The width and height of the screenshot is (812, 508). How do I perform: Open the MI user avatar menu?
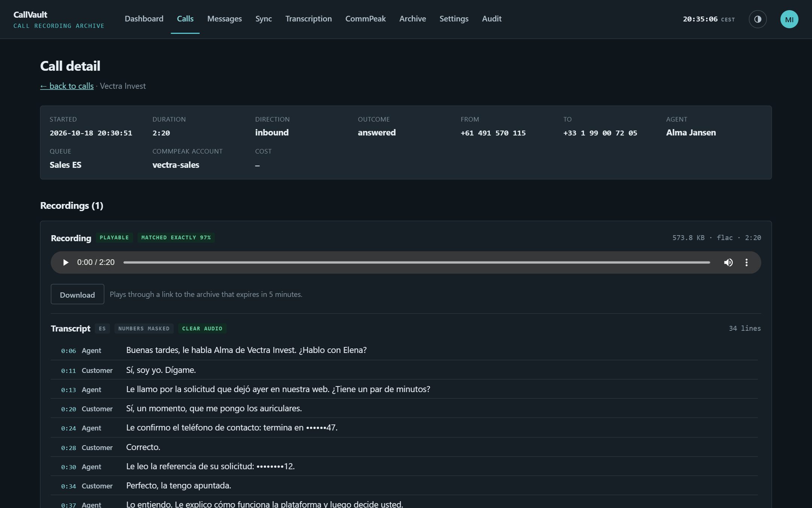[789, 19]
